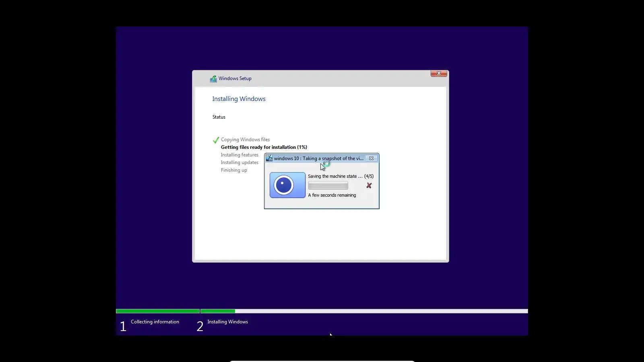Select the 'Installing Windows' heading

239,99
